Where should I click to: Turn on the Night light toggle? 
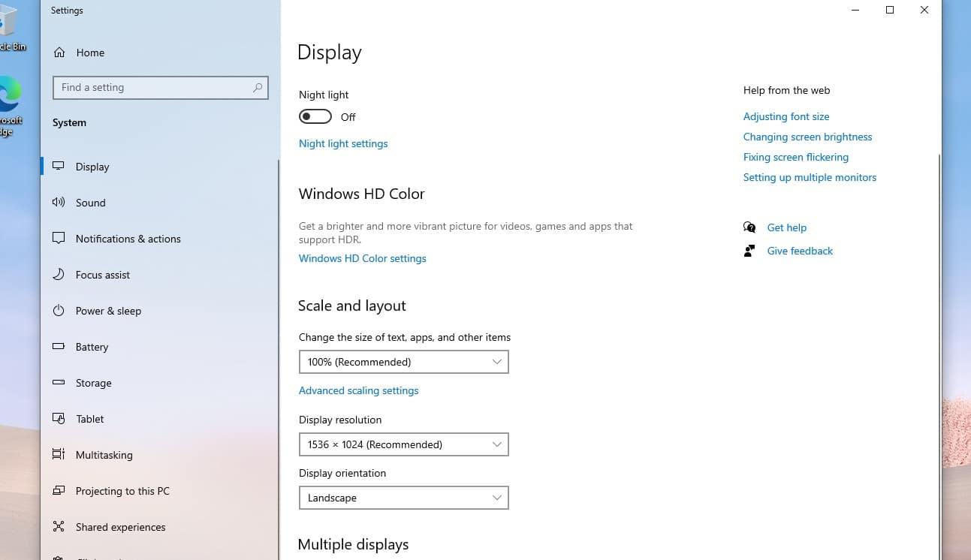click(315, 117)
